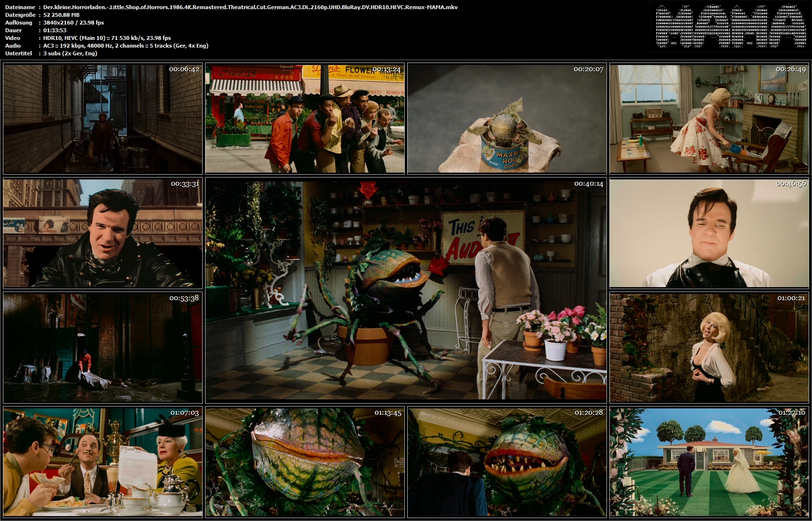Select the 00:53:38 dark alley thumbnail
Viewport: 812px width, 521px height.
[x=103, y=348]
